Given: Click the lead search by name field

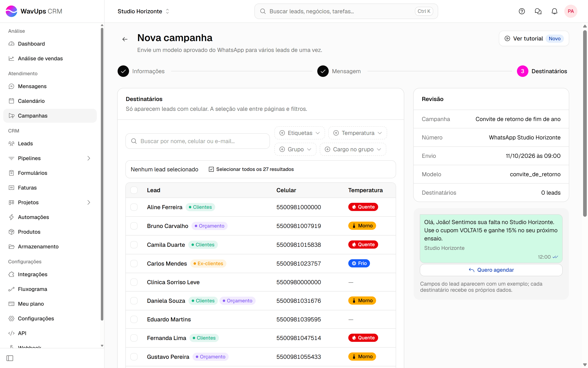Looking at the screenshot, I should click(198, 141).
